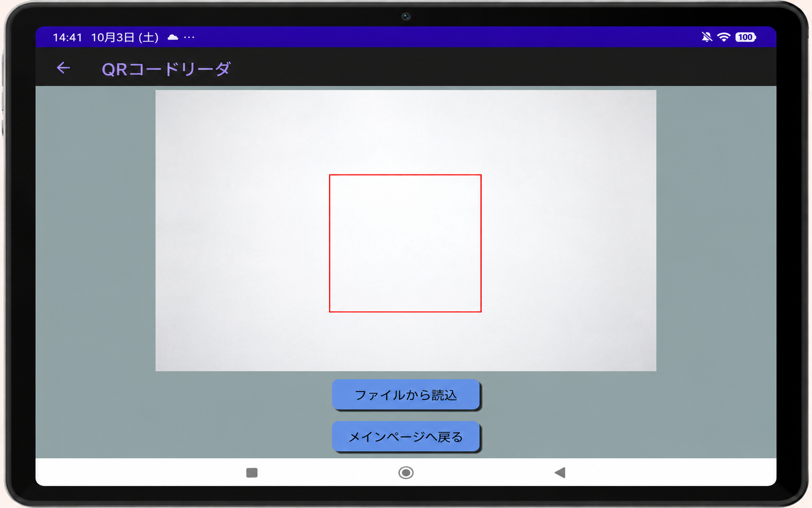Tap the QRコードリーダ title text
The height and width of the screenshot is (508, 812).
(166, 69)
